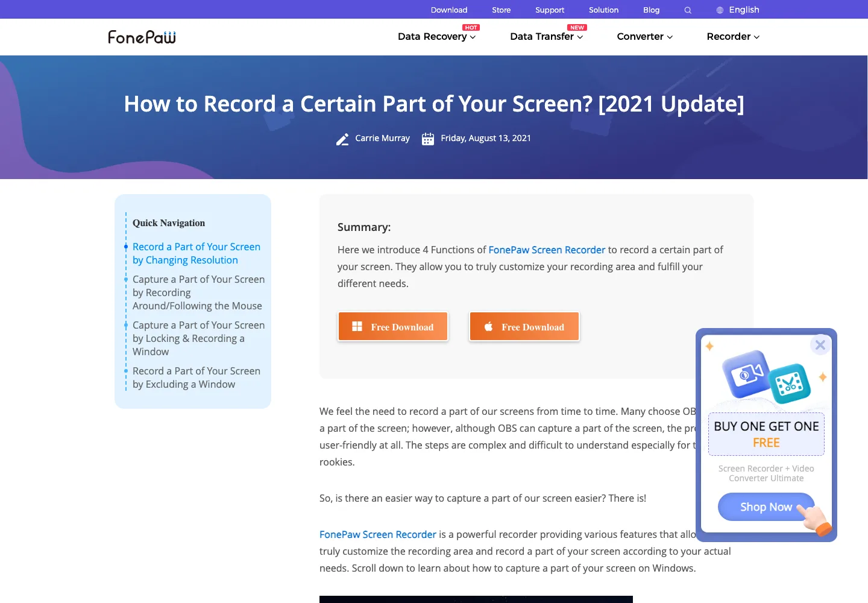Expand the Recorder menu
This screenshot has width=868, height=603.
733,37
